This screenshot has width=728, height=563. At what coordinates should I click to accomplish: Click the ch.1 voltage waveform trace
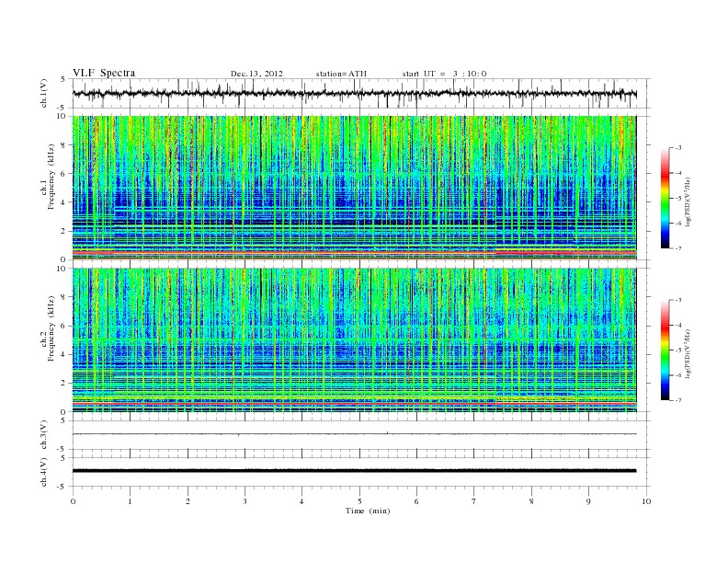[x=355, y=93]
